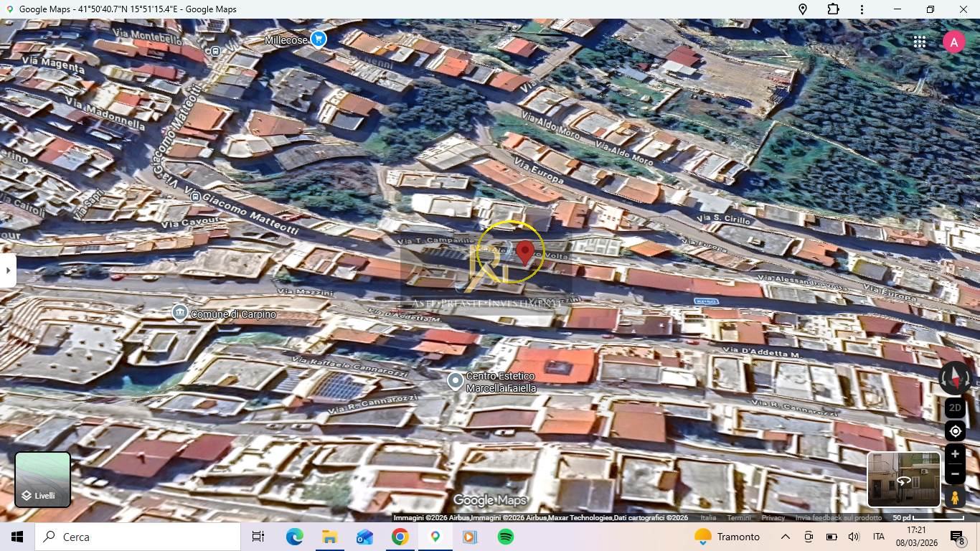Open Centro Estetico Marcella Faiella pin
The height and width of the screenshot is (551, 980).
coord(455,381)
